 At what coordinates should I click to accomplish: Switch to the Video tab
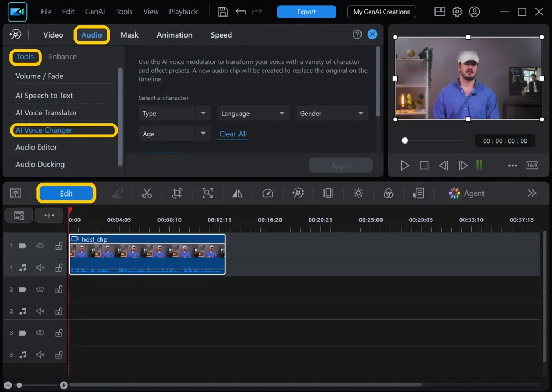[x=53, y=35]
